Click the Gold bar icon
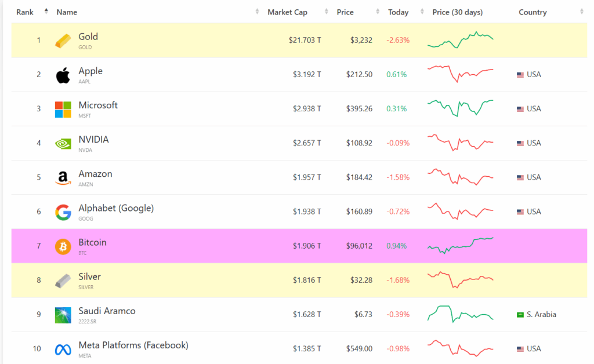The image size is (594, 364). click(63, 41)
